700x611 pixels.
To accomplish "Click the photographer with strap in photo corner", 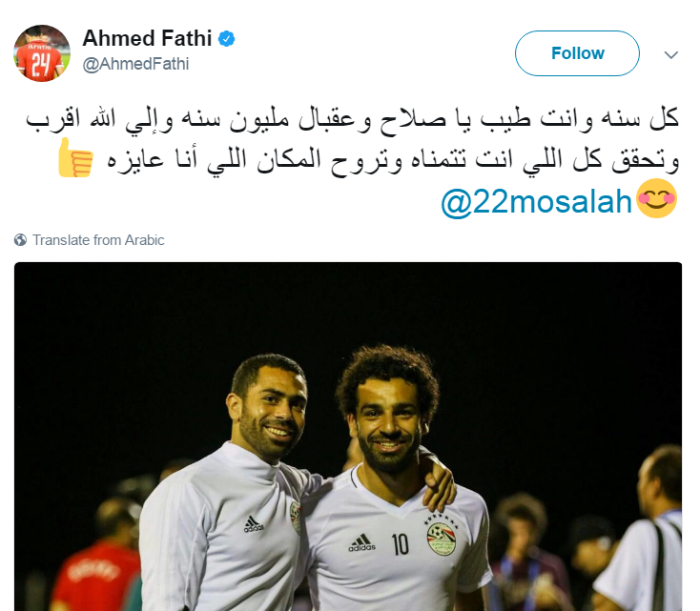I will click(x=641, y=529).
